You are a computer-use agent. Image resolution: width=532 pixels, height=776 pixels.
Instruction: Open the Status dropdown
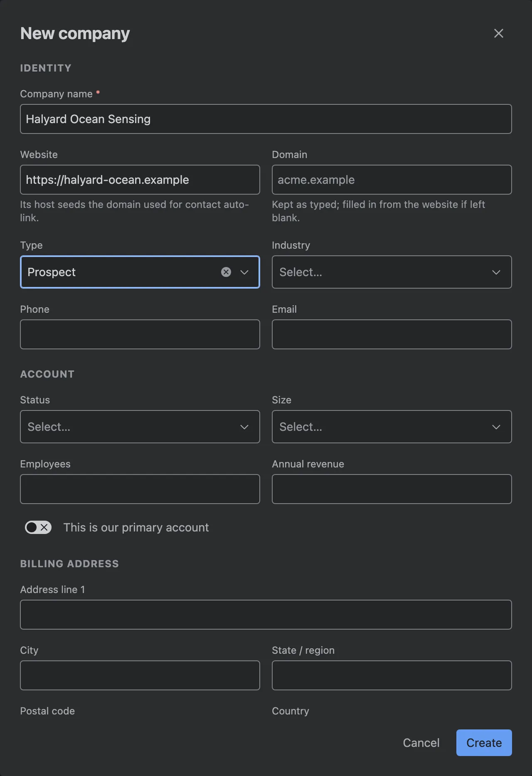pos(140,427)
